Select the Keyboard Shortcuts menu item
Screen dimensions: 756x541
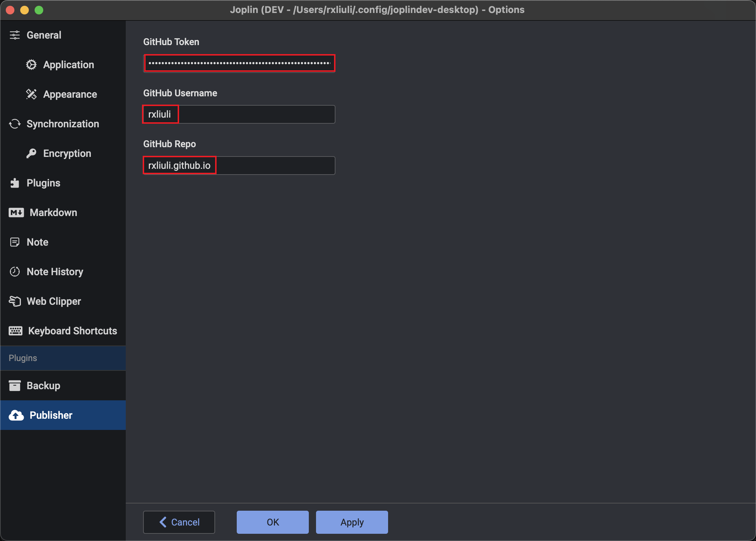tap(63, 331)
